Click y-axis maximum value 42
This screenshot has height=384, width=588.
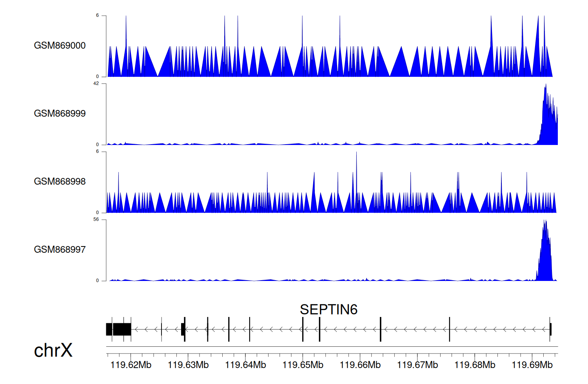[x=96, y=83]
